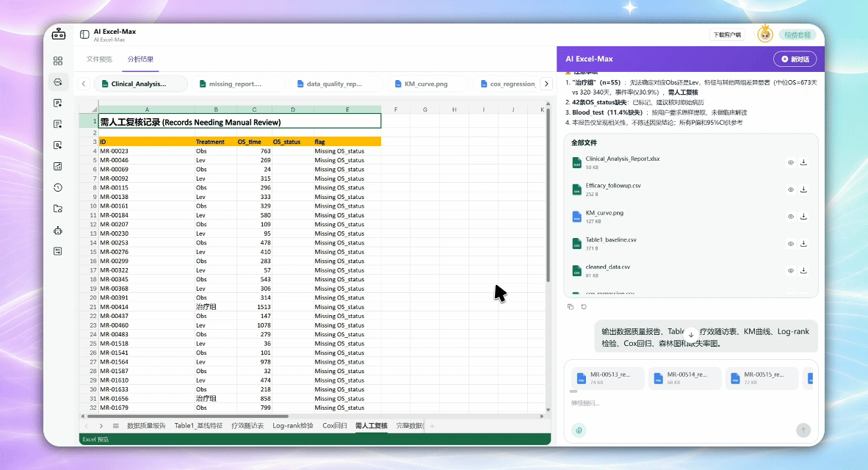Viewport: 868px width, 470px height.
Task: Open the text-lines document sidebar icon
Action: click(x=58, y=124)
